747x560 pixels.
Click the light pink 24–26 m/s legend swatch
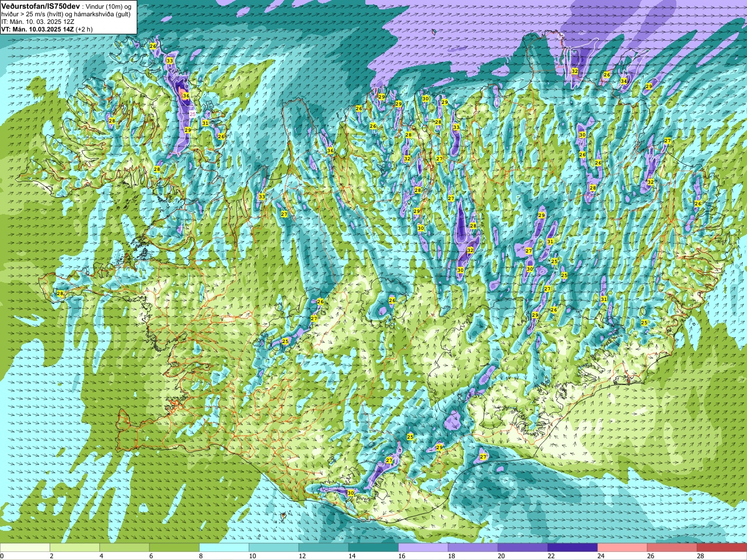623,548
